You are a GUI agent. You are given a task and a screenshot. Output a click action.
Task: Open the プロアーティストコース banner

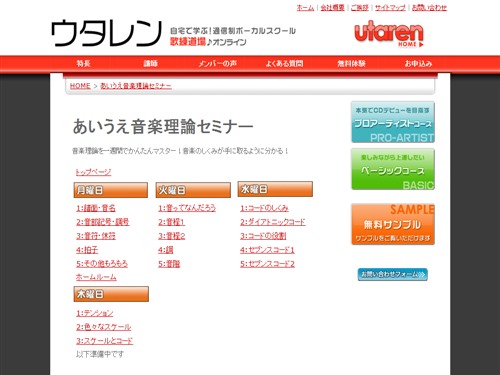click(393, 122)
